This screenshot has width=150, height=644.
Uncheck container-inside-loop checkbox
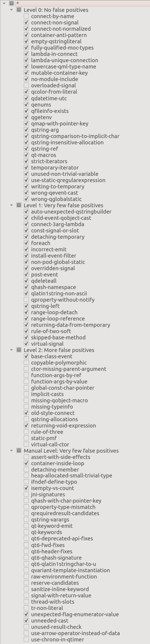pyautogui.click(x=26, y=463)
